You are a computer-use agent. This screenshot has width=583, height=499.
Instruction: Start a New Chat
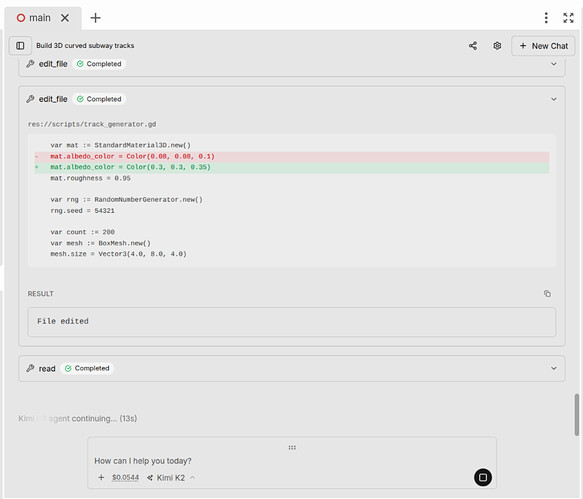[543, 46]
